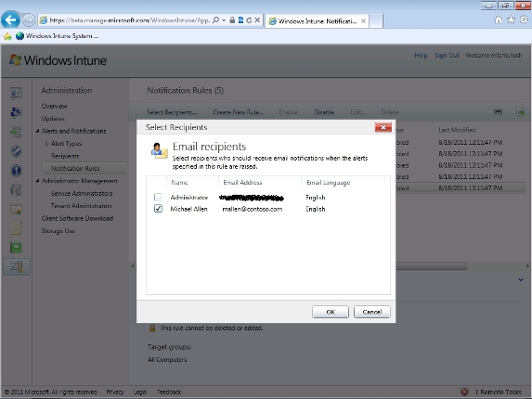Open Windows Intune System favorites link
This screenshot has width=532, height=399.
point(58,36)
